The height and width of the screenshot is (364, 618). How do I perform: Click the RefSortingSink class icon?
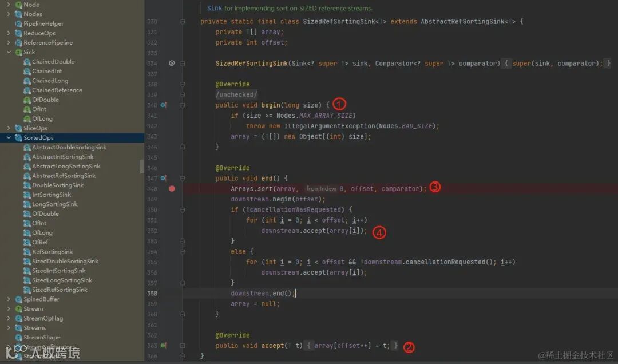[27, 252]
